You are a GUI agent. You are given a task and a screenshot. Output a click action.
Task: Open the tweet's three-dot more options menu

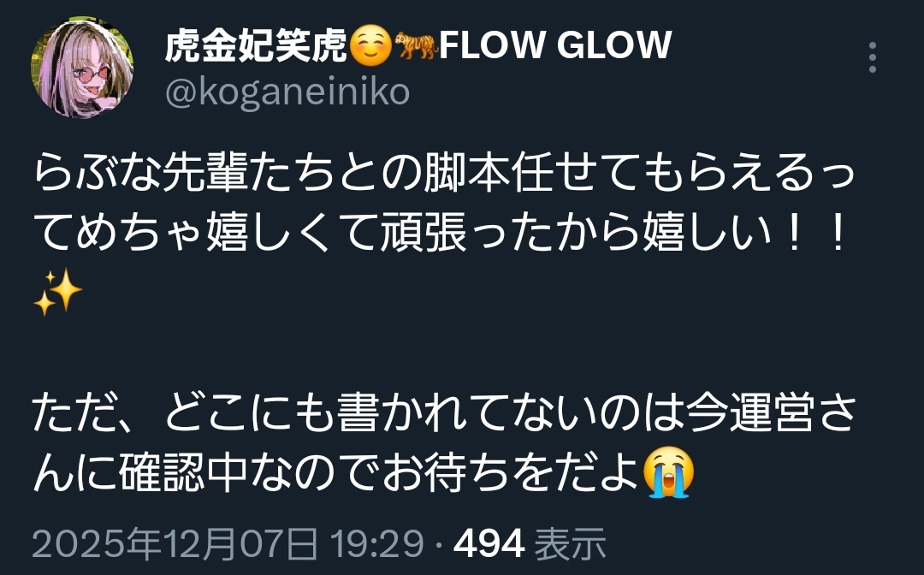pyautogui.click(x=873, y=57)
